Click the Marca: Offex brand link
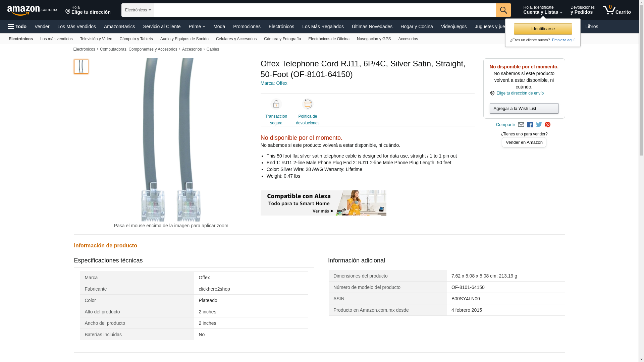Viewport: 644px width, 362px height. (x=274, y=83)
